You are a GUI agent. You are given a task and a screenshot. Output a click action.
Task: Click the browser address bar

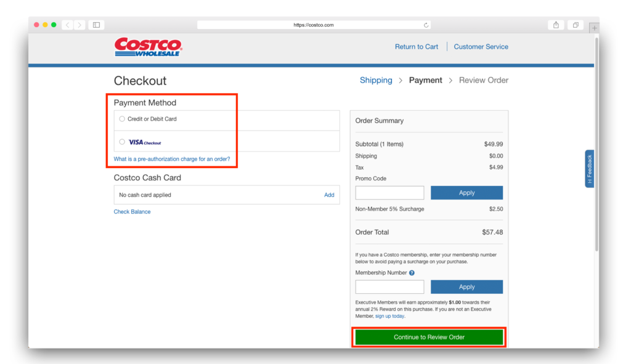tap(314, 25)
